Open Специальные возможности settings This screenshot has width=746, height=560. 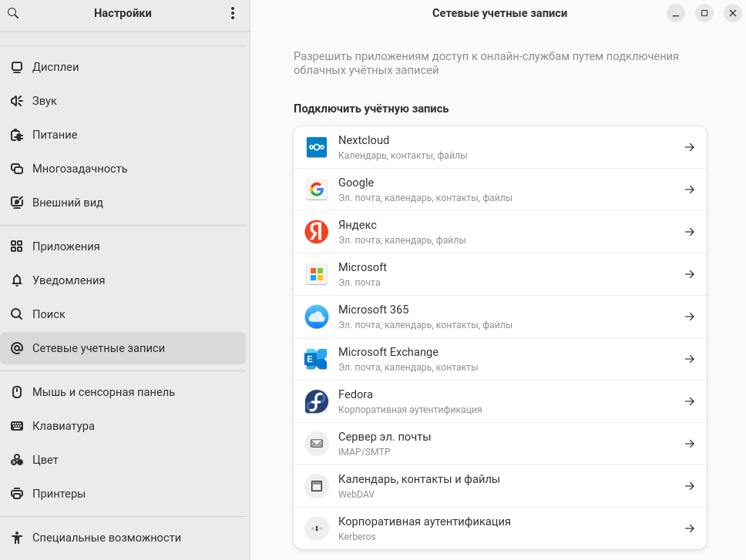[106, 538]
